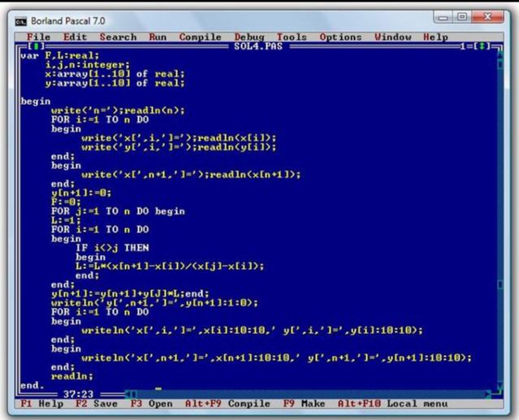
Task: Open the Help menu
Action: (x=435, y=37)
